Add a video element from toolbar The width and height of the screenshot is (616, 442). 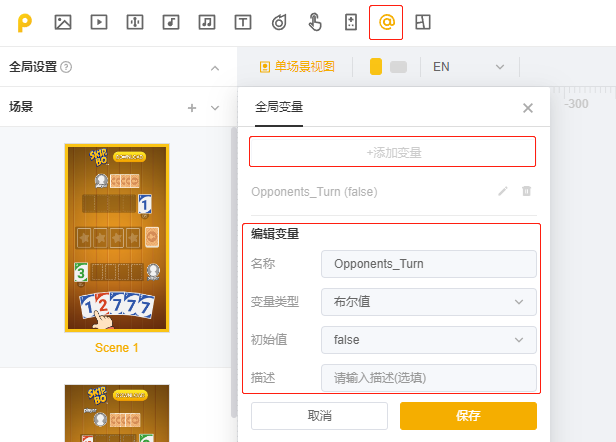99,22
